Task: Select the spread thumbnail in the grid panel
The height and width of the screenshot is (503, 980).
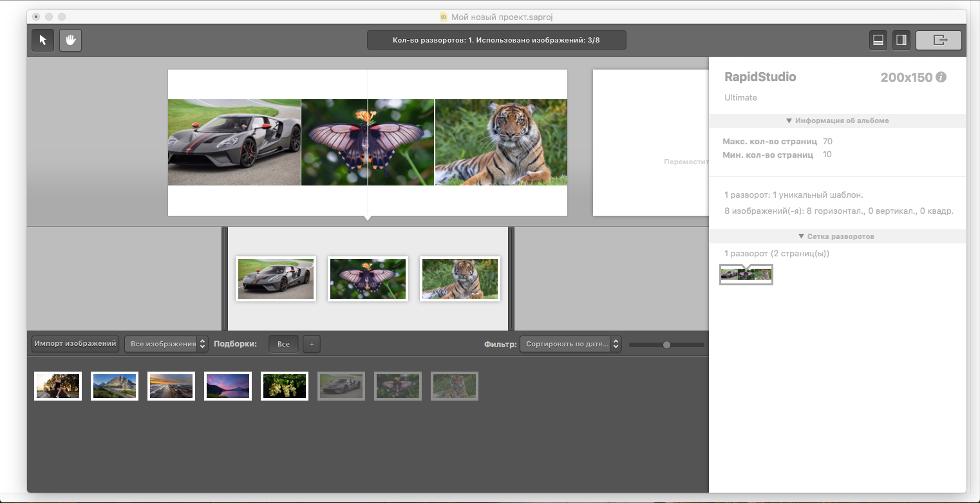Action: coord(746,274)
